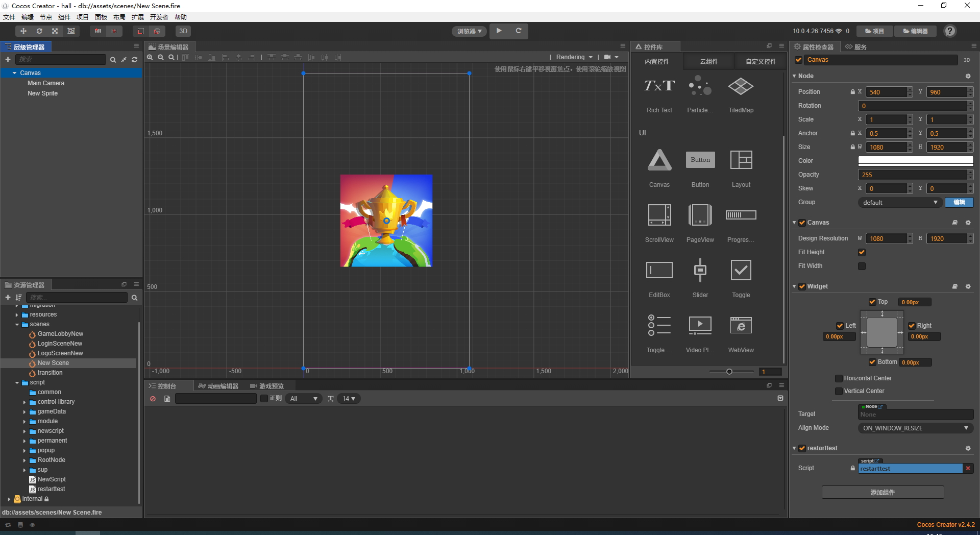The image size is (980, 535).
Task: Uncheck the Fit Height checkbox
Action: [x=862, y=252]
